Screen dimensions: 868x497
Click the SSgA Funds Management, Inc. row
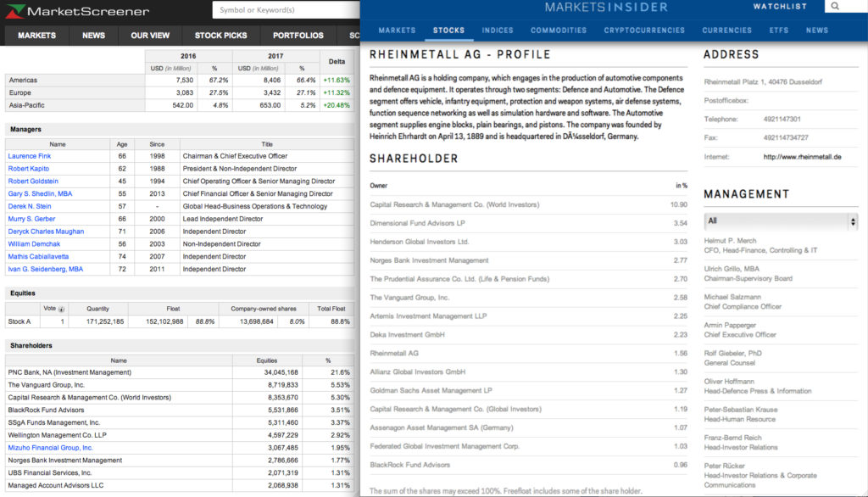click(x=180, y=422)
